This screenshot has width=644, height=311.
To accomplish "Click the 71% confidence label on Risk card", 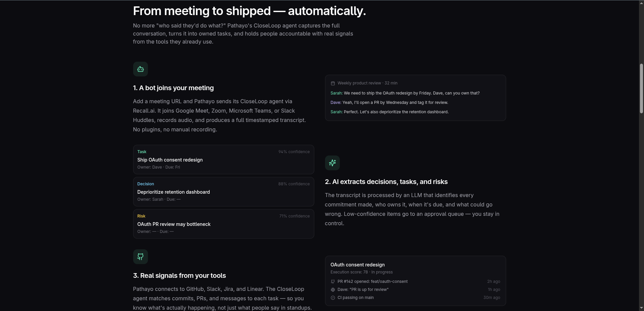I will click(294, 216).
